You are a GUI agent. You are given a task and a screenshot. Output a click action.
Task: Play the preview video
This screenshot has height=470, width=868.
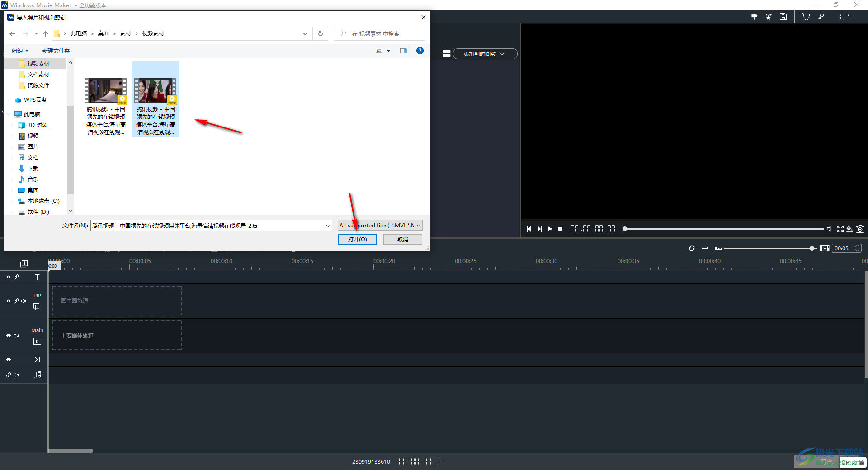[x=550, y=229]
